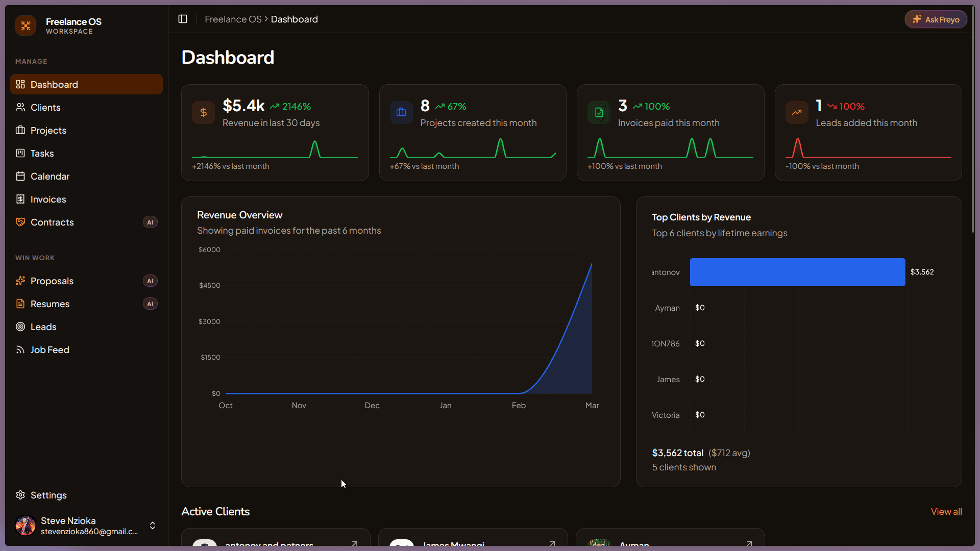Select the Calendar icon in the sidebar
This screenshot has width=980, height=551.
click(x=20, y=176)
